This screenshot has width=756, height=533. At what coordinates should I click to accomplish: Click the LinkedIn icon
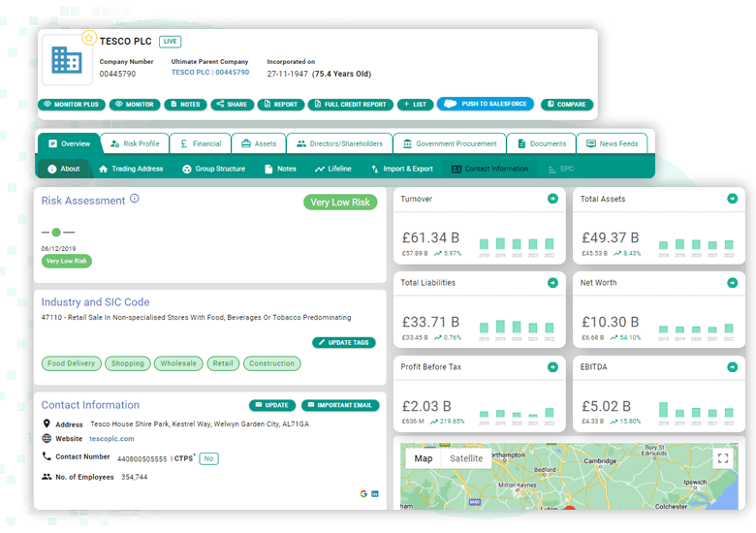[x=375, y=493]
